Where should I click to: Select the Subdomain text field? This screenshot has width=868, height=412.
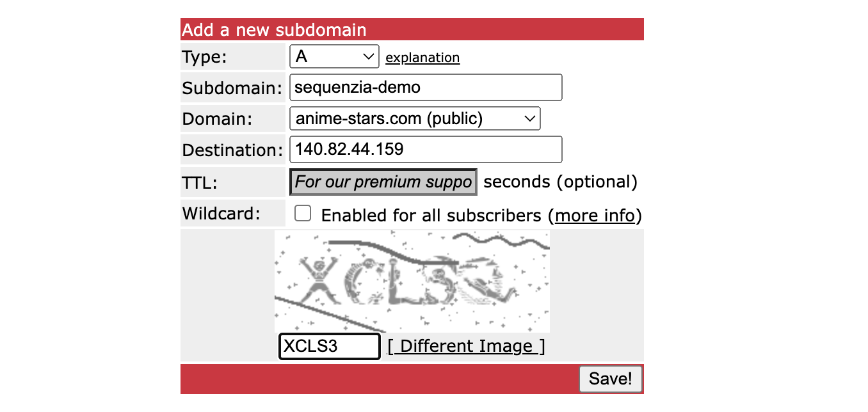click(x=425, y=87)
